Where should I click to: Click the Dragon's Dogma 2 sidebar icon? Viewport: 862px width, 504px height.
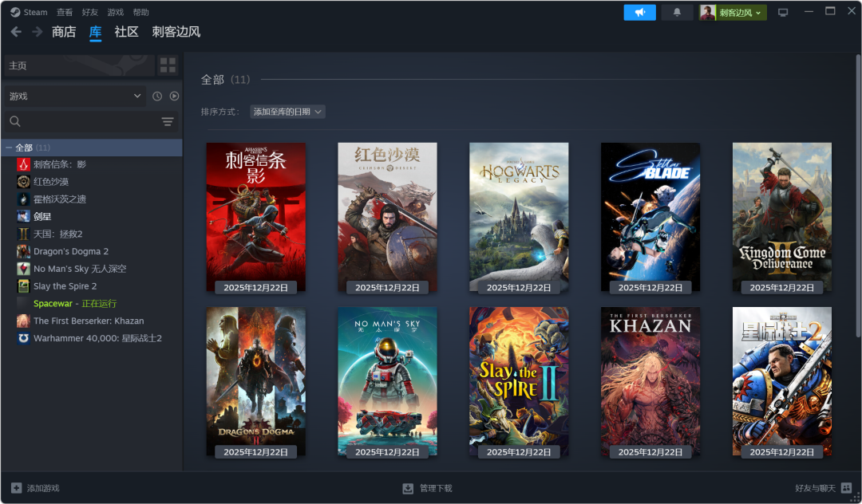(23, 251)
